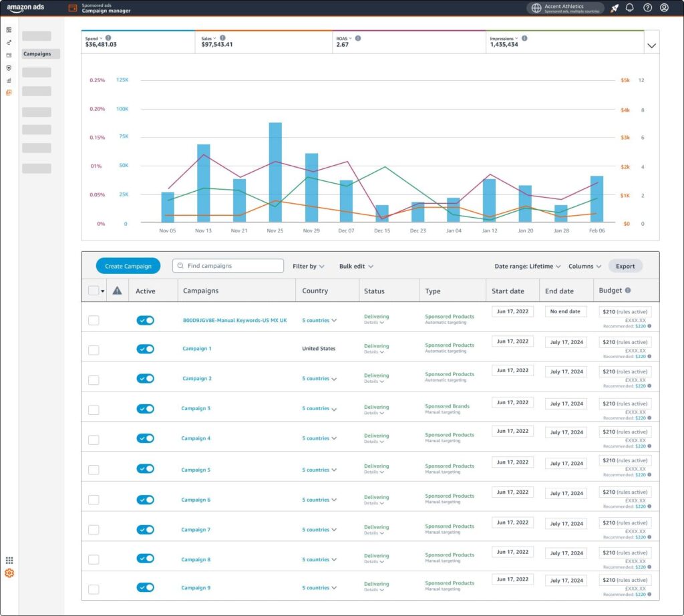Open the B00D9JGV8E-Manual Keywords campaign link

point(236,320)
